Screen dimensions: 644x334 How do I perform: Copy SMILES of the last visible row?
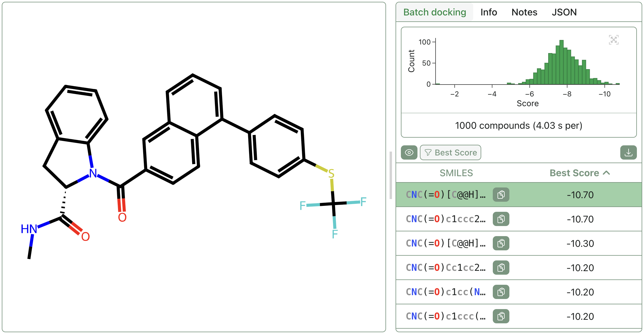[501, 316]
